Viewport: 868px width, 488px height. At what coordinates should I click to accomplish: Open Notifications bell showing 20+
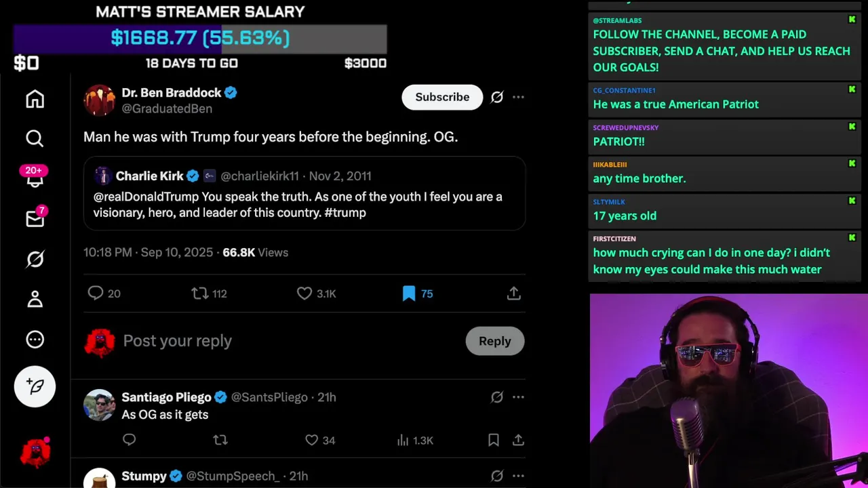(x=35, y=178)
